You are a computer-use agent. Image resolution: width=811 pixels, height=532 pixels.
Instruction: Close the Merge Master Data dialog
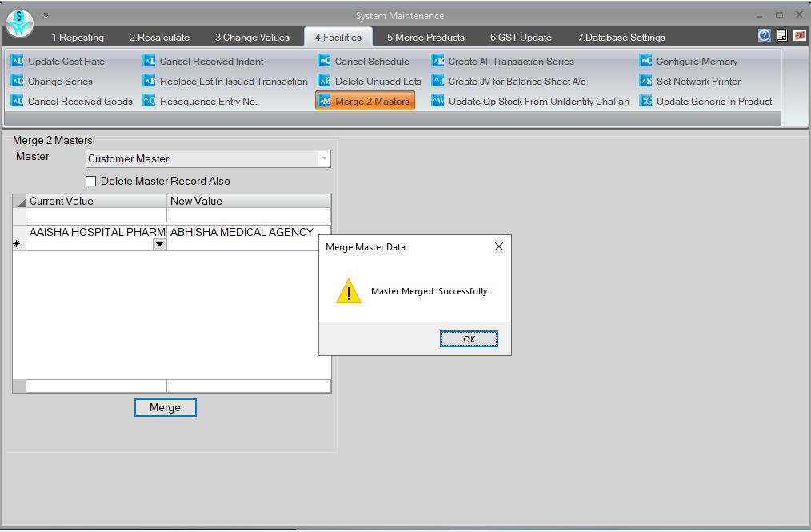499,247
